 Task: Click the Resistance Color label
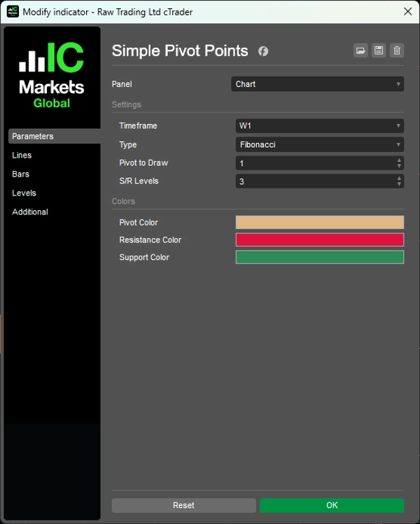(x=150, y=240)
